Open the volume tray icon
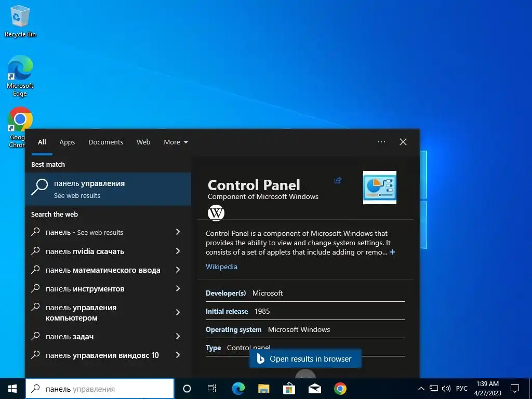The width and height of the screenshot is (532, 399). pyautogui.click(x=446, y=389)
